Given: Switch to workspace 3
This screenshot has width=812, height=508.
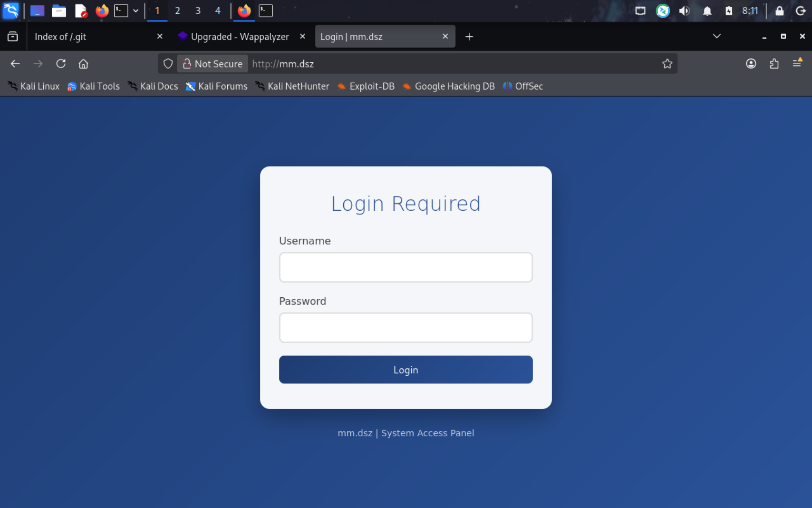Looking at the screenshot, I should pos(198,11).
